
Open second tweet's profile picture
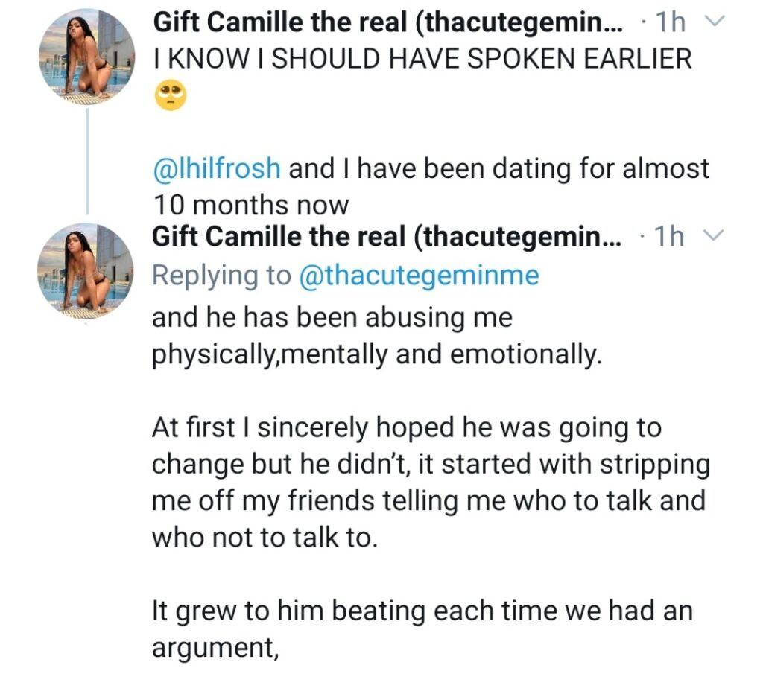(x=86, y=272)
